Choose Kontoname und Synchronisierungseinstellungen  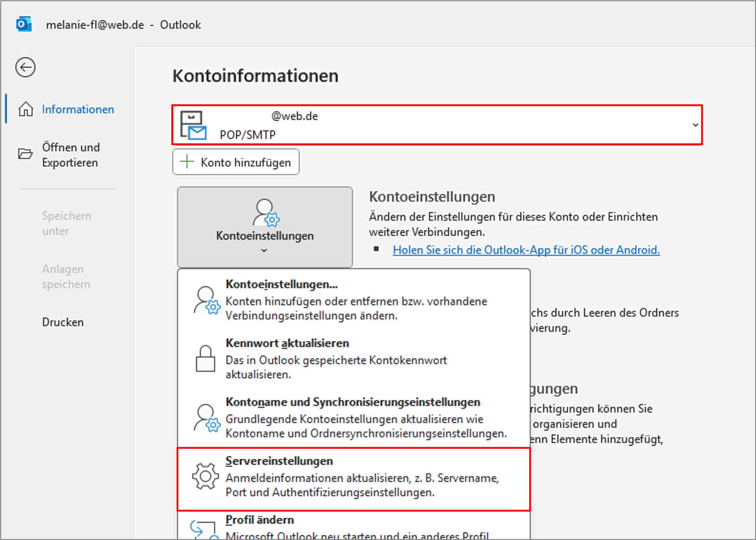(x=352, y=402)
